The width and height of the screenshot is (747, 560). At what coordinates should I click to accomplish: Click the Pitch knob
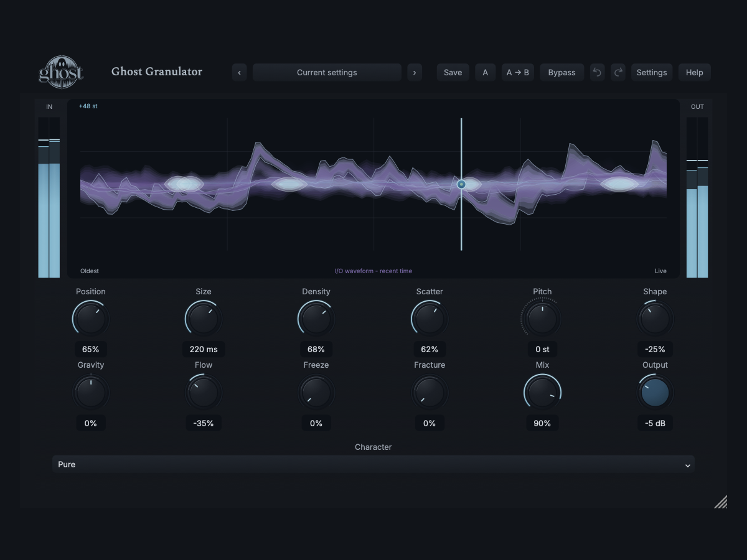tap(542, 319)
